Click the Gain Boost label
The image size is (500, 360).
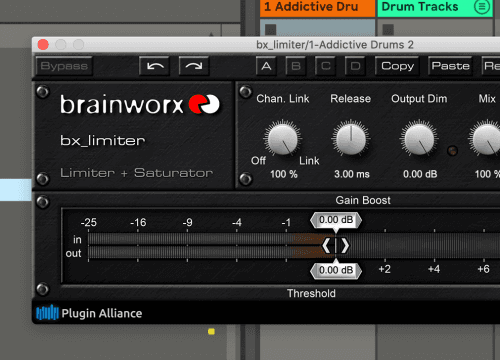tap(363, 200)
